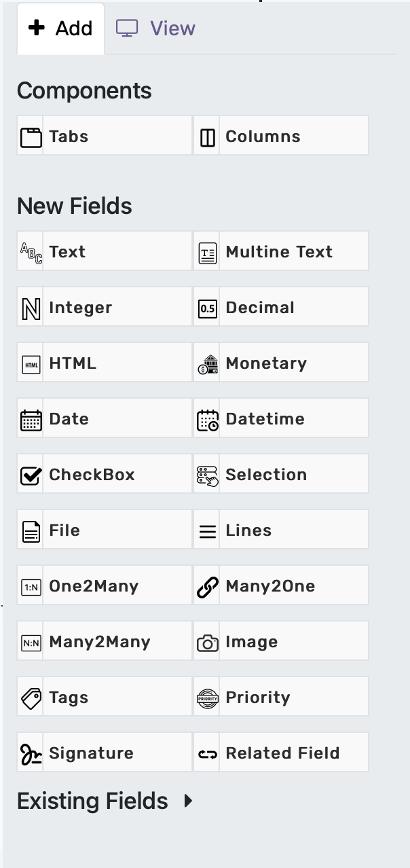410x868 pixels.
Task: Select the Monetary field icon
Action: [207, 364]
